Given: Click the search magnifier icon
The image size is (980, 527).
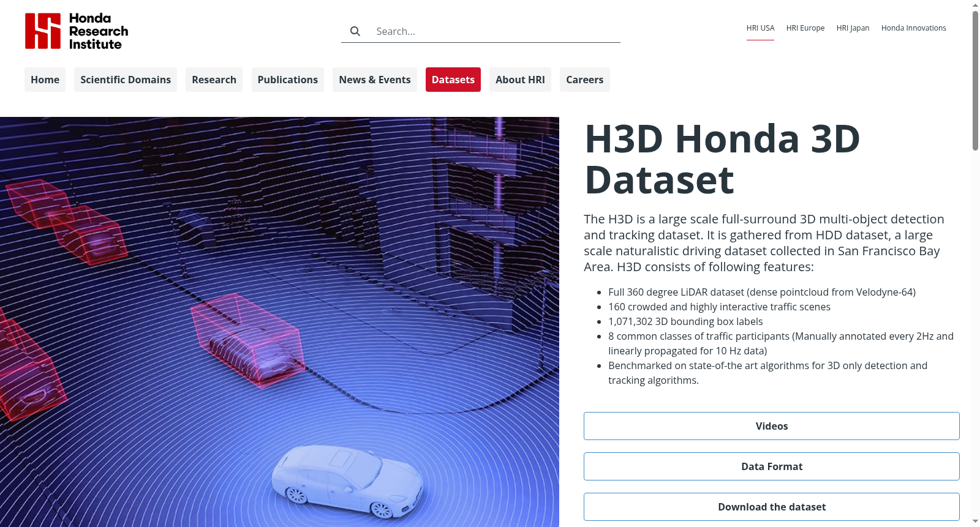Looking at the screenshot, I should pos(355,31).
